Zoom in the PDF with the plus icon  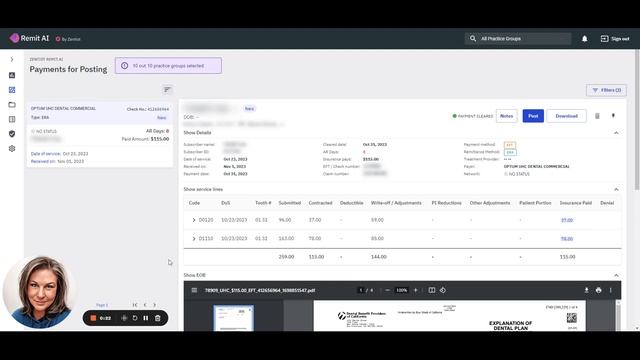click(x=416, y=290)
